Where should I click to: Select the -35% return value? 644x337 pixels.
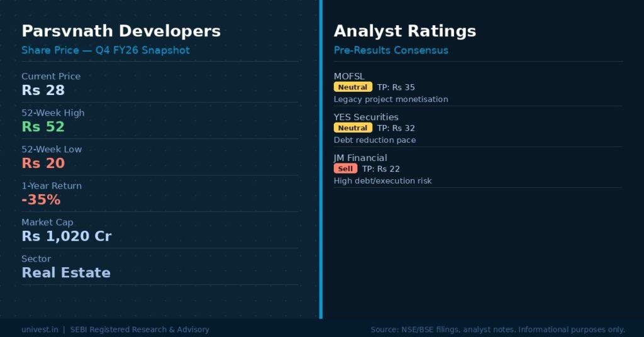tap(41, 200)
